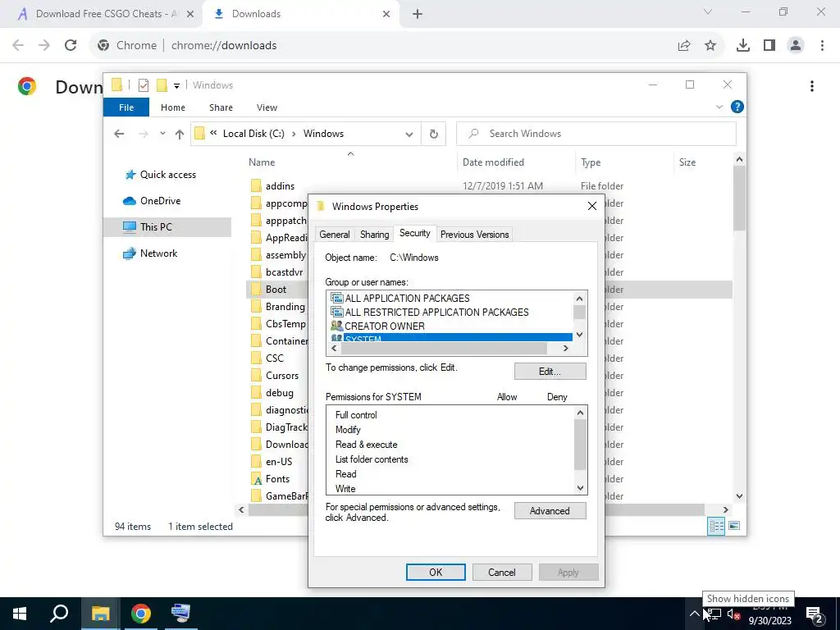Open View ribbon tab
Screen dimensions: 840x630
point(267,107)
